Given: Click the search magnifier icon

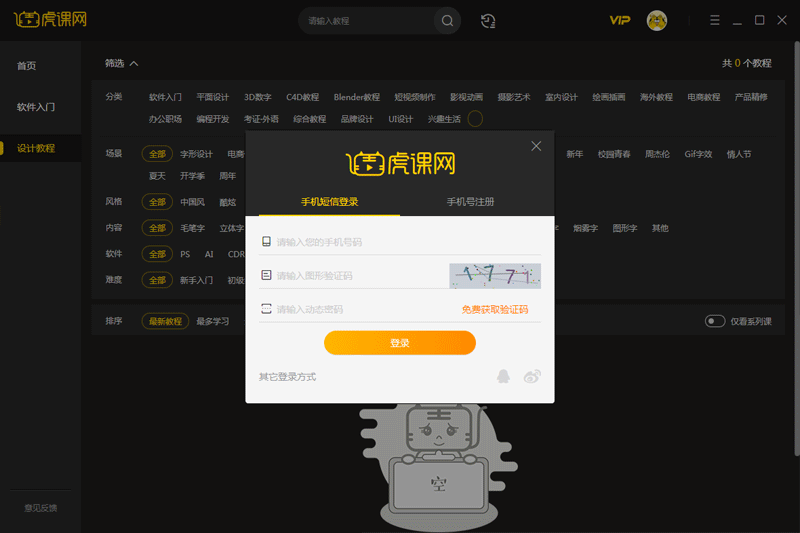Looking at the screenshot, I should pyautogui.click(x=447, y=21).
